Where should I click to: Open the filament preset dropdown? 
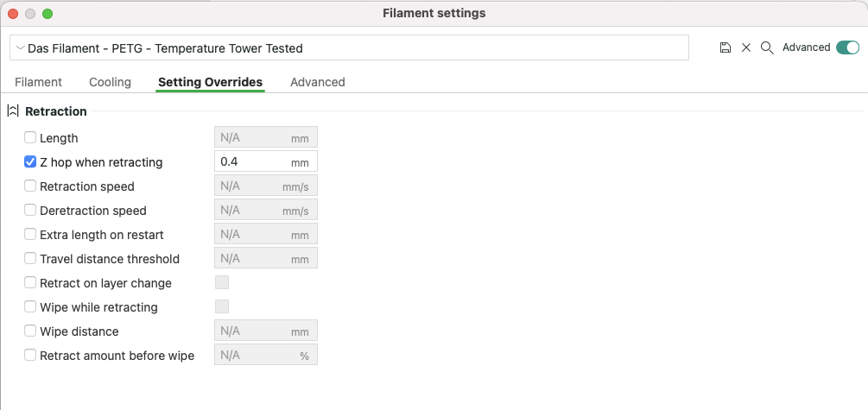click(350, 48)
